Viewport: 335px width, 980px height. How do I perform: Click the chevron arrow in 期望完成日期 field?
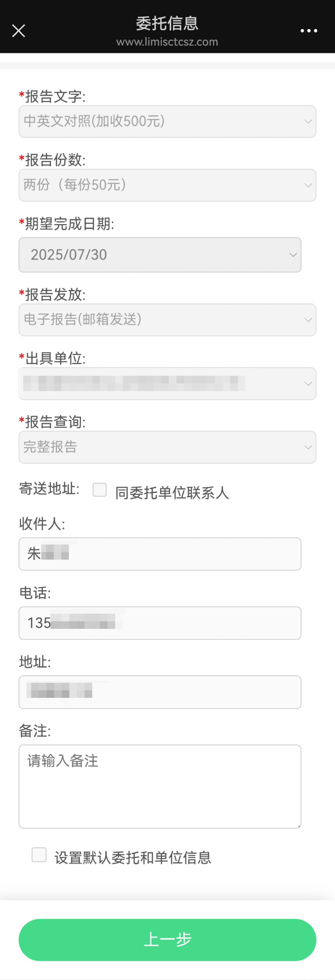pyautogui.click(x=293, y=255)
